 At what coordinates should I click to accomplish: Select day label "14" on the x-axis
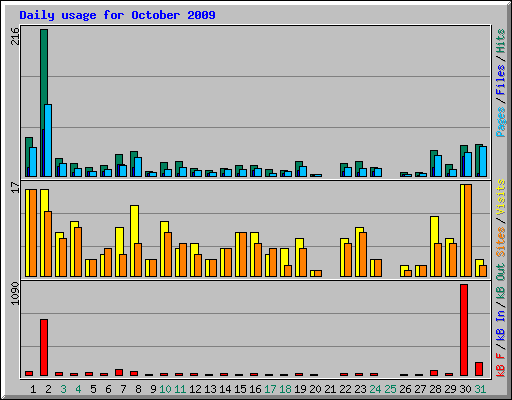pyautogui.click(x=225, y=389)
